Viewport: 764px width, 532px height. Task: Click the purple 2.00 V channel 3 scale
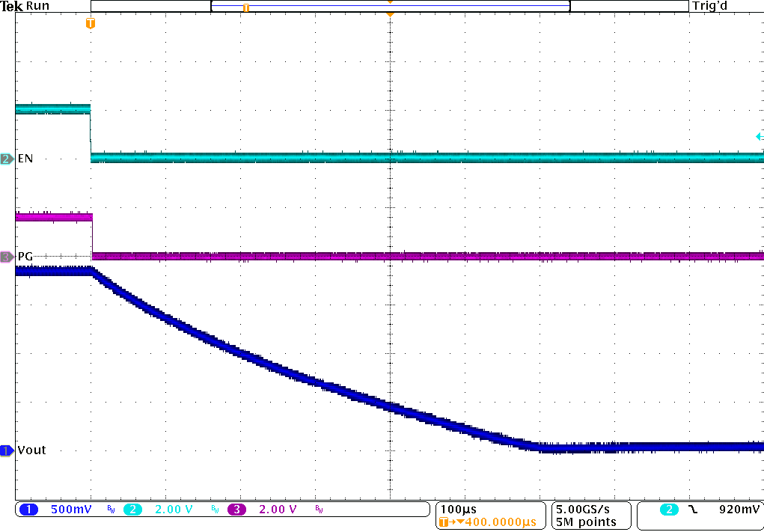coord(278,510)
